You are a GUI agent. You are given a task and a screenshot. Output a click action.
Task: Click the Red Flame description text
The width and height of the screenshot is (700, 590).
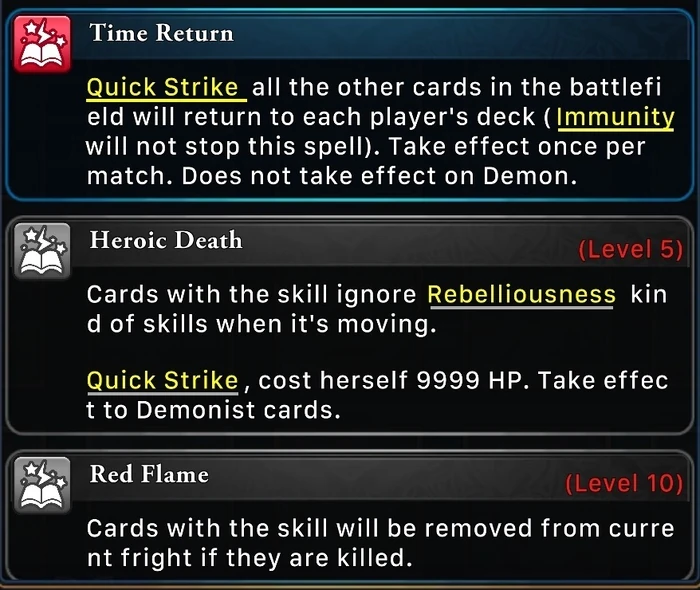click(380, 543)
